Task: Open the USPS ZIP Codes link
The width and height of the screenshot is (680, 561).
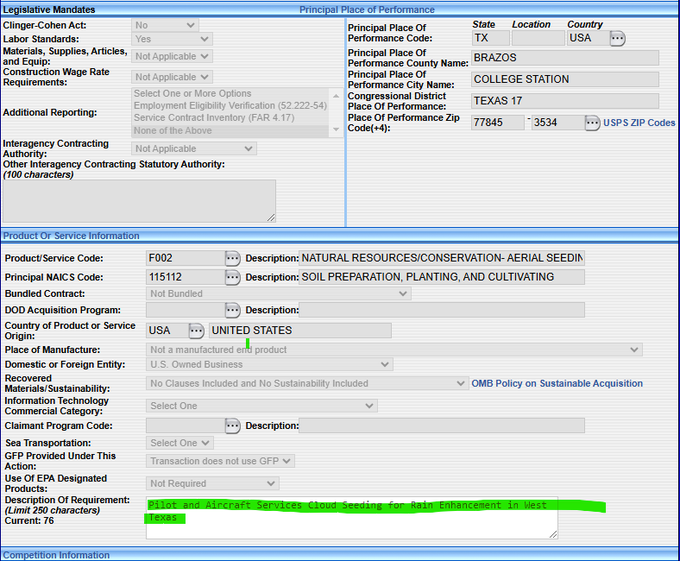Action: 639,123
